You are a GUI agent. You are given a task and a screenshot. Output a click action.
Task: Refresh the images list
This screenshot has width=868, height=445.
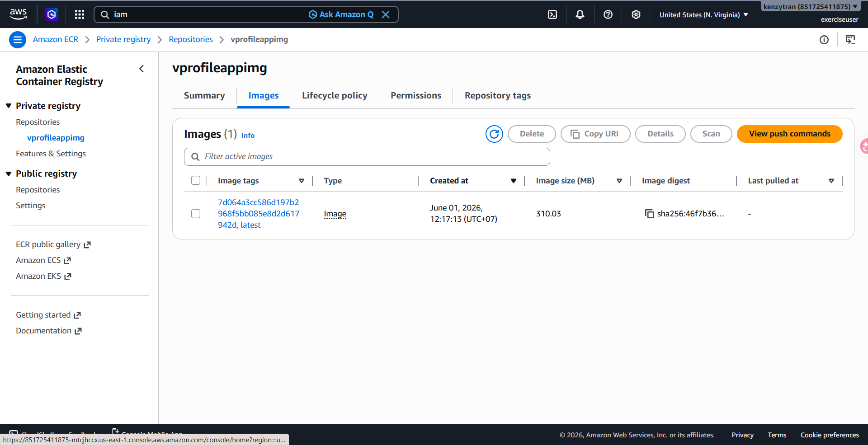[x=494, y=134]
